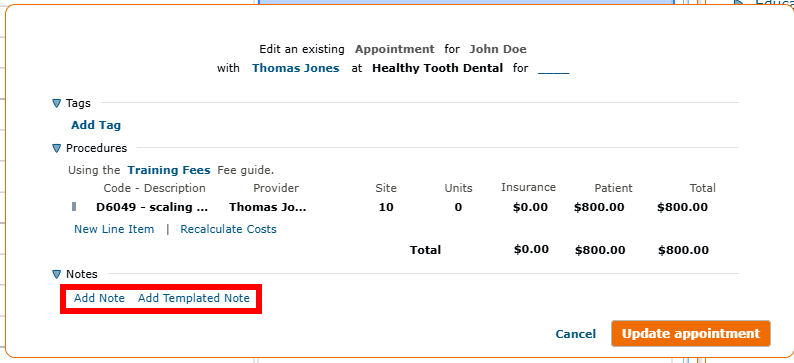Click Add Templated Note link

[x=194, y=298]
